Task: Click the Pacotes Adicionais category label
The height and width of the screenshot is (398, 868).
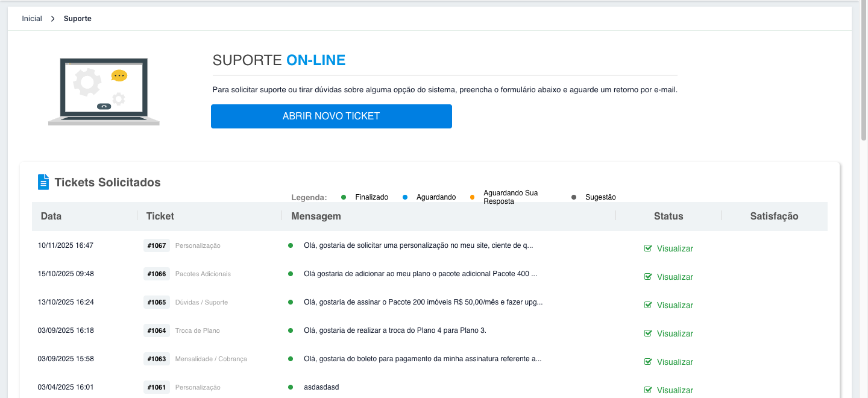Action: click(x=203, y=274)
